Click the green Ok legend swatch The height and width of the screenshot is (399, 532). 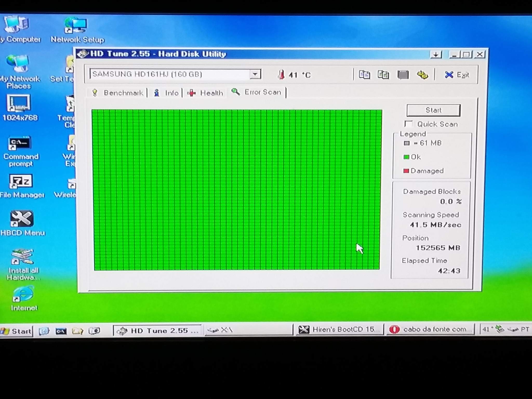click(406, 157)
